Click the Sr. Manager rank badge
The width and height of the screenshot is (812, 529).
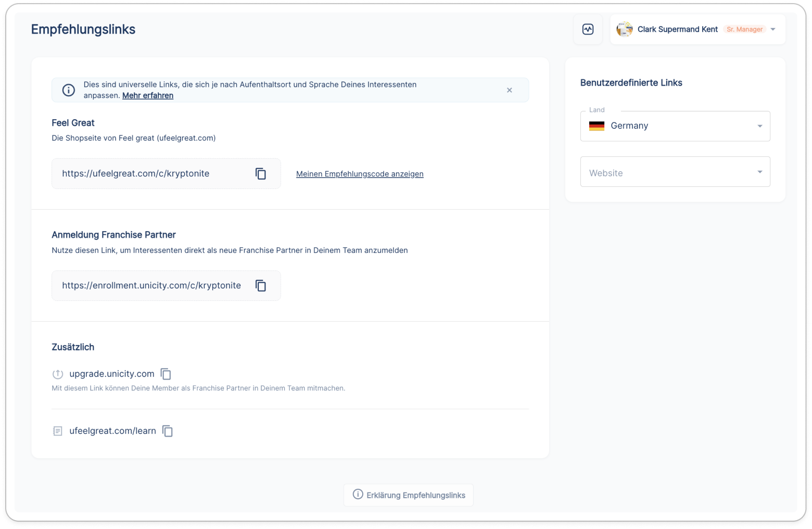744,29
